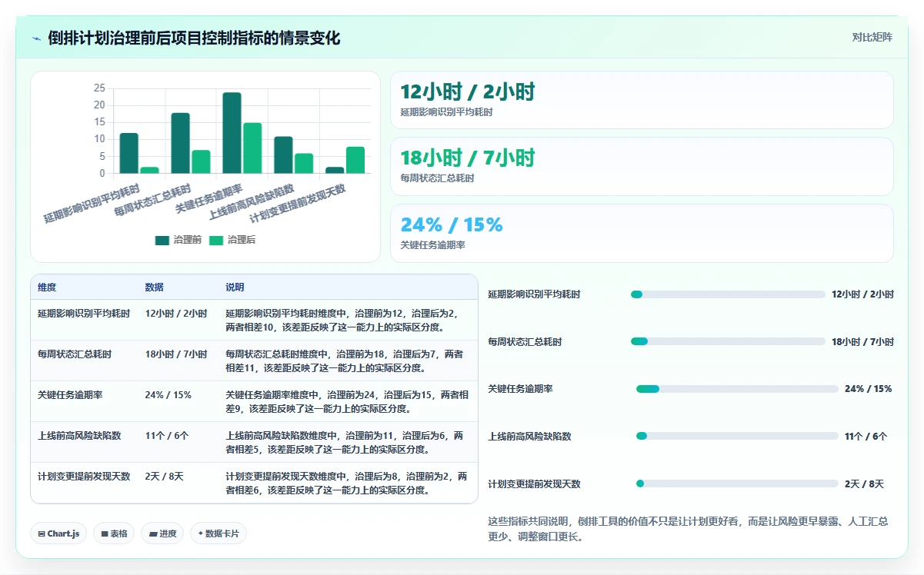Click table data cell 24% / 15%
This screenshot has height=575, width=924.
(x=168, y=395)
